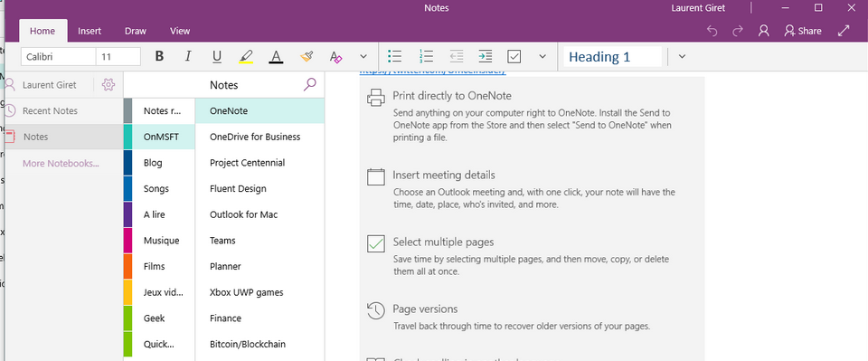Image resolution: width=868 pixels, height=361 pixels.
Task: Pick the font color button
Action: 277,56
